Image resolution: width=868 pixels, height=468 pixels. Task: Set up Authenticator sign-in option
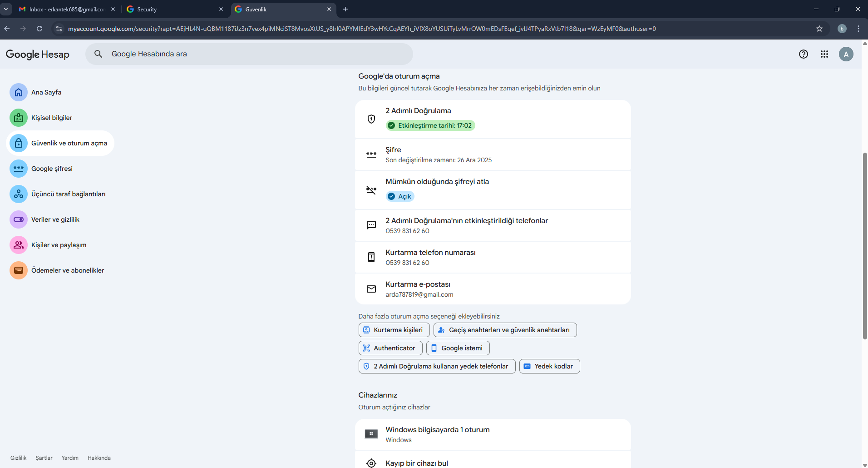[390, 348]
